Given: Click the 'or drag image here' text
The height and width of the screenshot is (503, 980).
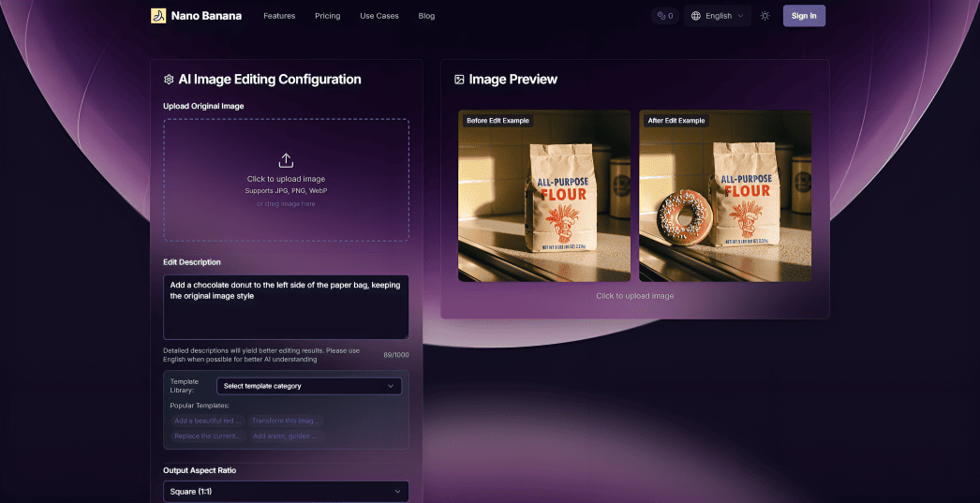Looking at the screenshot, I should [x=286, y=203].
